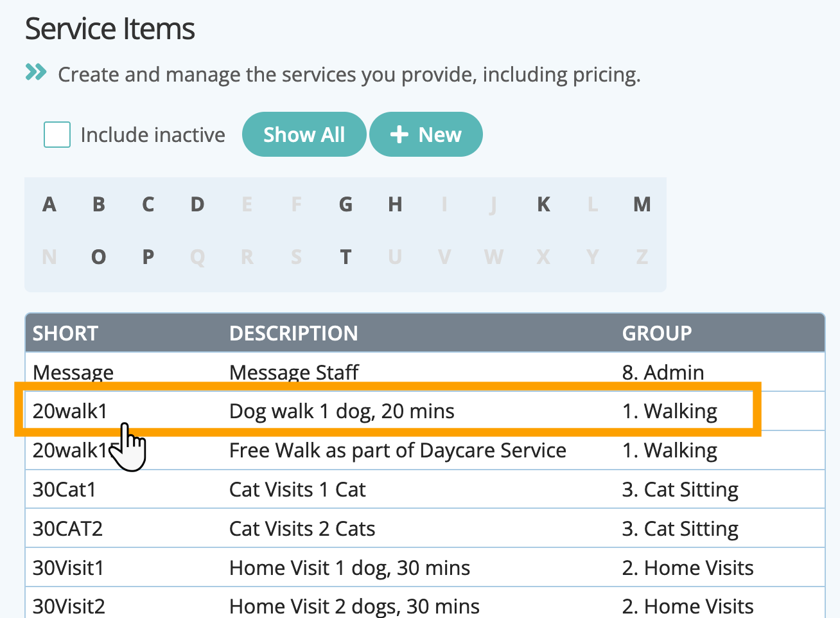Filter services by letter G
840x618 pixels.
346,205
